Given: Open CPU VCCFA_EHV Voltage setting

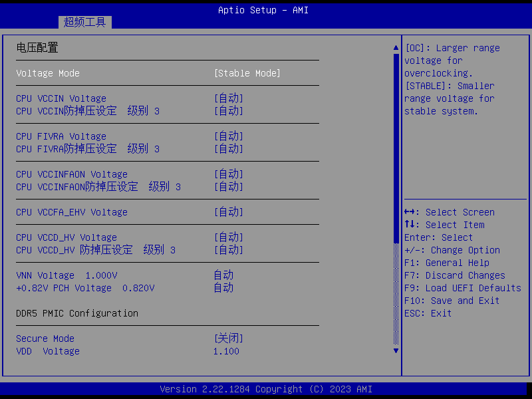Looking at the screenshot, I should point(228,212).
